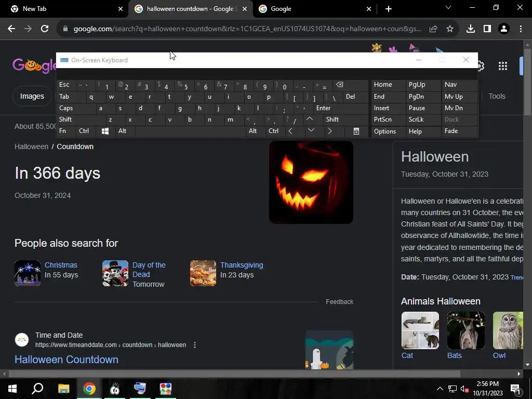Select the halloween countdown tab

pos(191,9)
